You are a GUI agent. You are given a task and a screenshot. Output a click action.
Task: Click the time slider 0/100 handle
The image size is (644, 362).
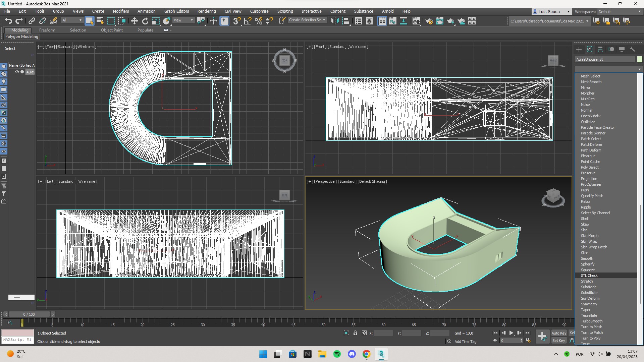(x=29, y=314)
